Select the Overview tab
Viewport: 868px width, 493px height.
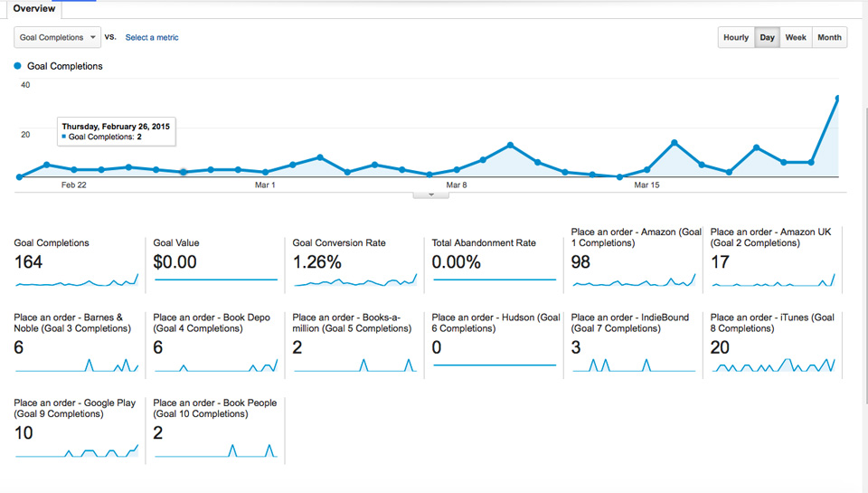(33, 8)
